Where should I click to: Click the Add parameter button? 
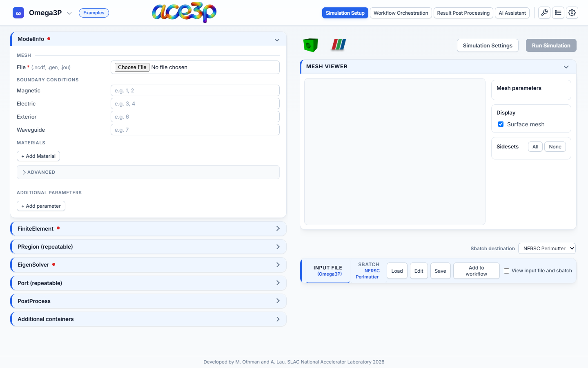pyautogui.click(x=41, y=206)
